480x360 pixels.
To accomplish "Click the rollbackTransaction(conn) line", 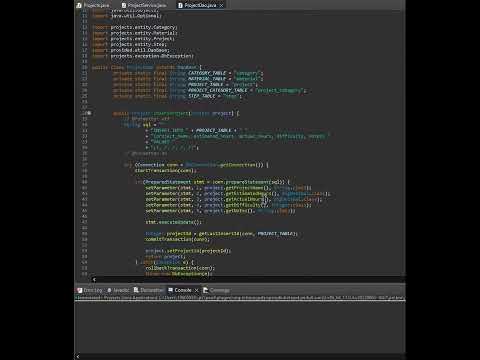I will click(x=180, y=268).
